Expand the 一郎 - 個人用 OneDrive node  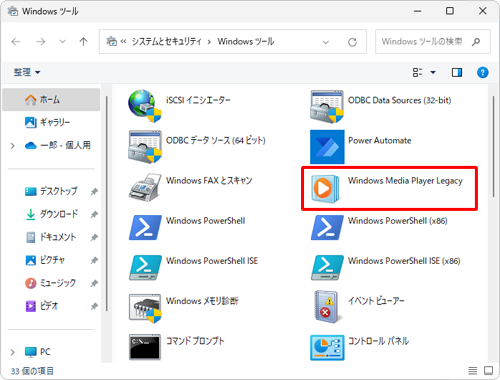pyautogui.click(x=12, y=146)
